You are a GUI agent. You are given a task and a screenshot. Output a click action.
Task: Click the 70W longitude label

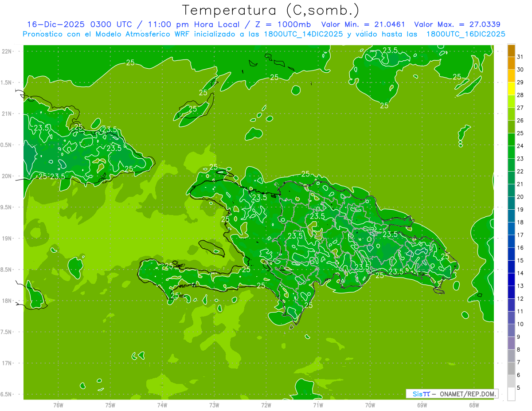pyautogui.click(x=370, y=405)
